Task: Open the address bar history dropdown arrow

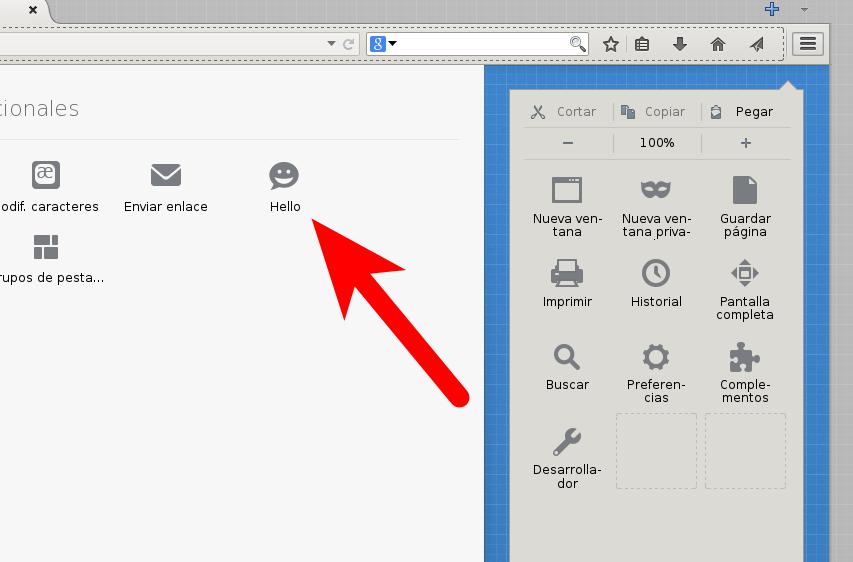Action: [331, 44]
